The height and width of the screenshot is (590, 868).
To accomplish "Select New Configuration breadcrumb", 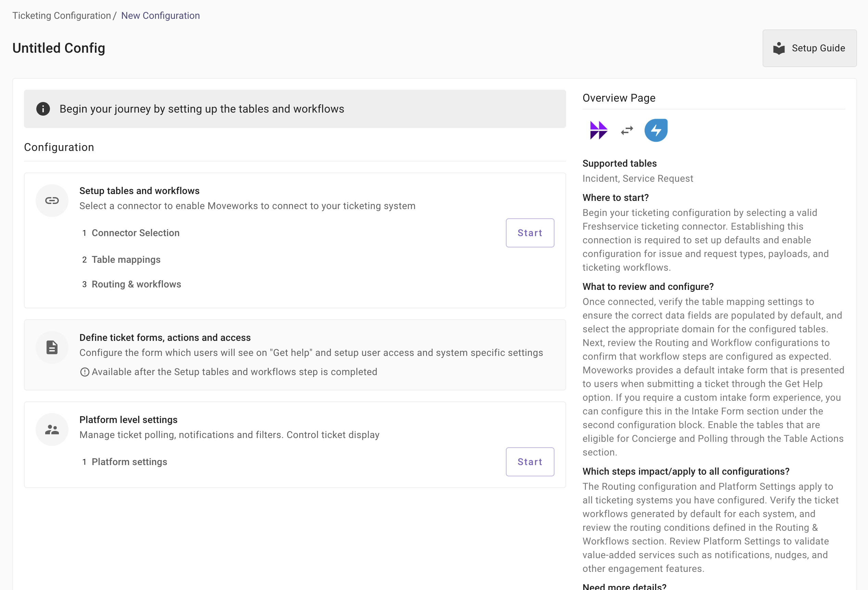I will pos(160,16).
